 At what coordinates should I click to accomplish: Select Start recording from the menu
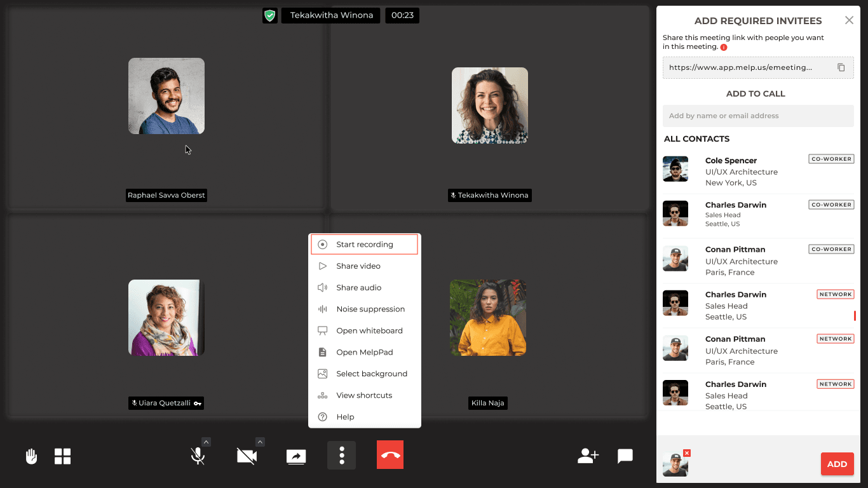364,245
